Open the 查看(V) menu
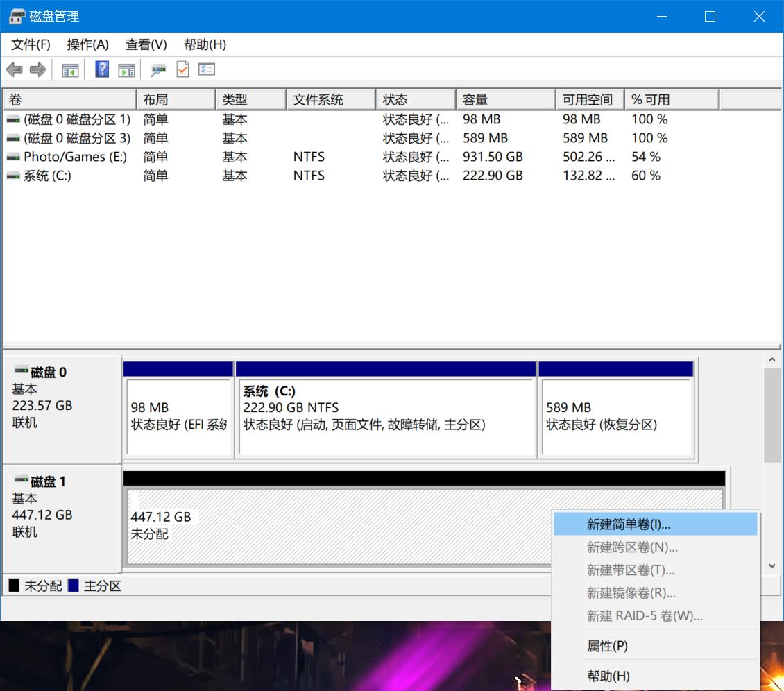 146,44
